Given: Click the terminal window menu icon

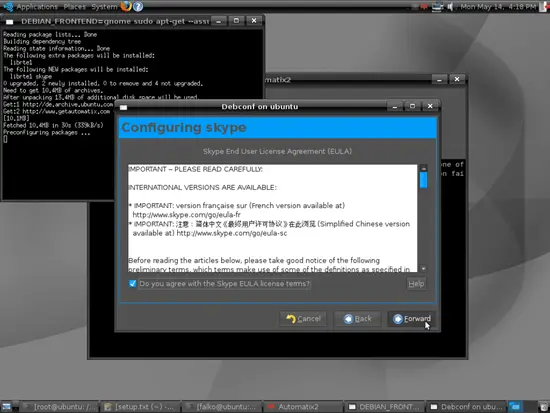Looking at the screenshot, I should pyautogui.click(x=10, y=22).
